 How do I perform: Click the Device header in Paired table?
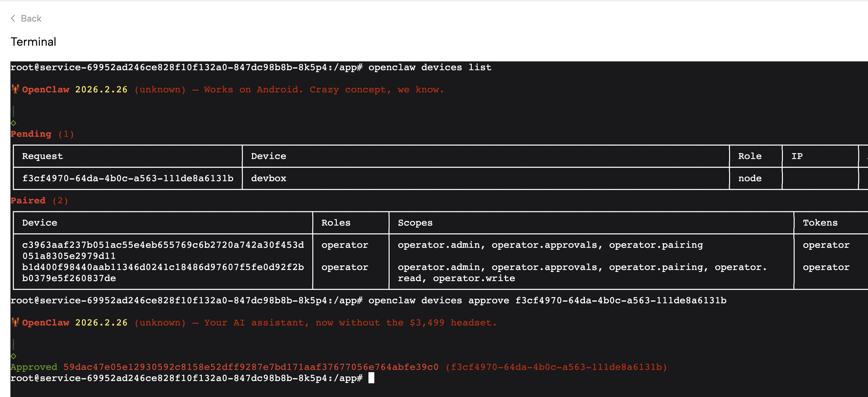click(40, 223)
